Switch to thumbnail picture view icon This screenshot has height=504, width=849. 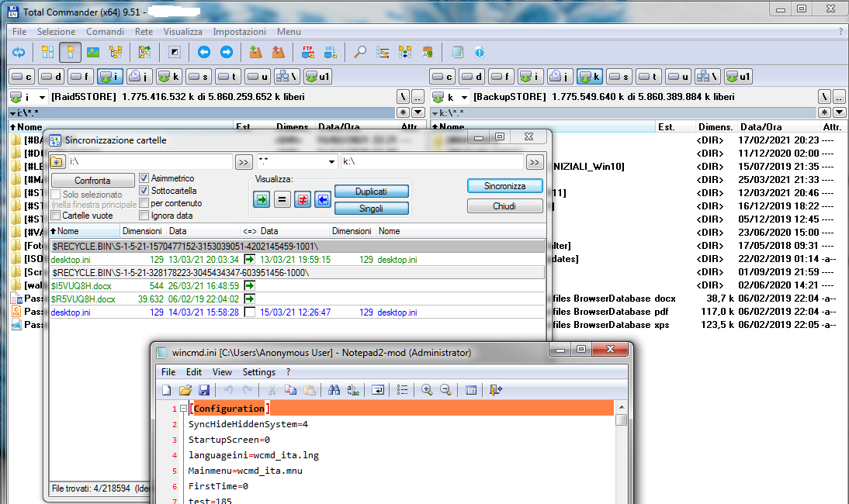[x=93, y=53]
